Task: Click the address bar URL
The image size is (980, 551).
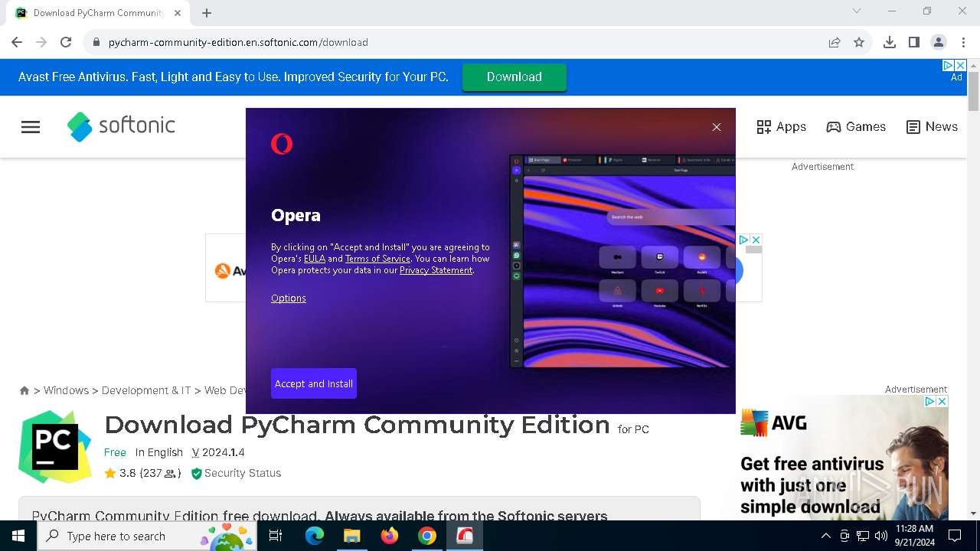Action: click(x=238, y=42)
